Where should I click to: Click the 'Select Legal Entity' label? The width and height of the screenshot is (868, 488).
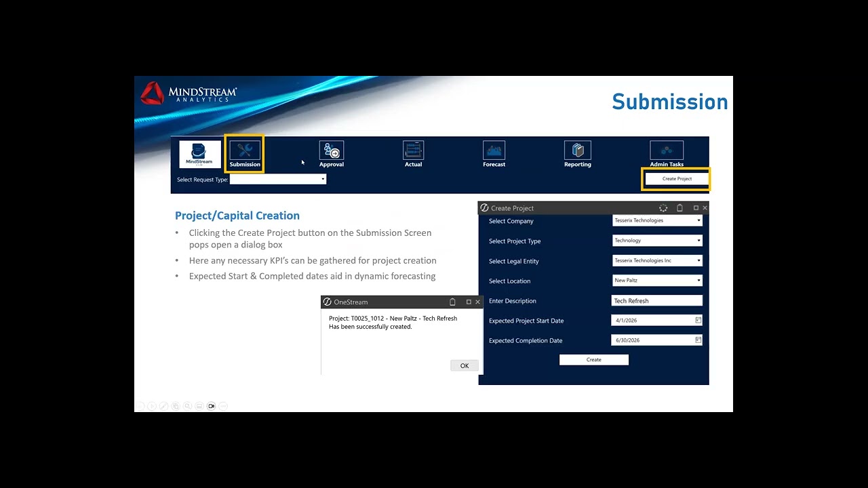click(x=514, y=261)
